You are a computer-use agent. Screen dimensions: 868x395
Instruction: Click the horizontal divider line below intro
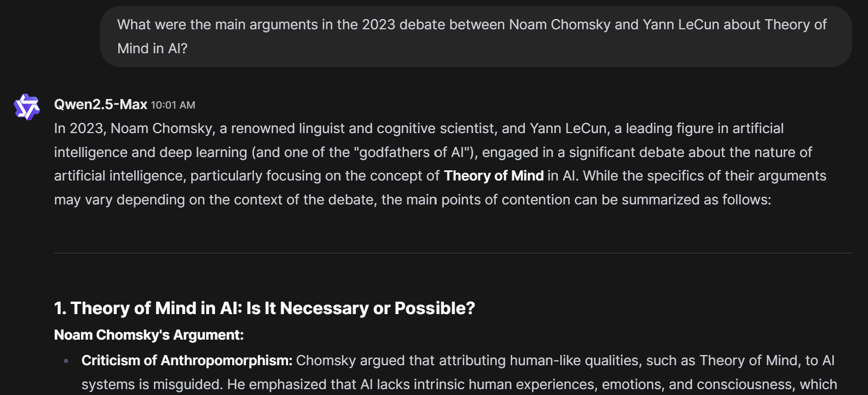453,253
